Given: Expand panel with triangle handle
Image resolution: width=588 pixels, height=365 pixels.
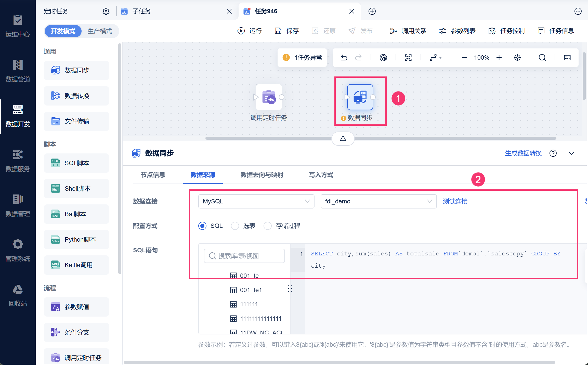Looking at the screenshot, I should coord(343,138).
